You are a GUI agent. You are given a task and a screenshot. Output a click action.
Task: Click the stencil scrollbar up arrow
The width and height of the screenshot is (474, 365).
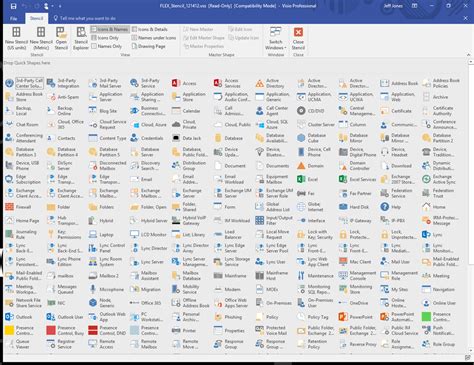[471, 62]
